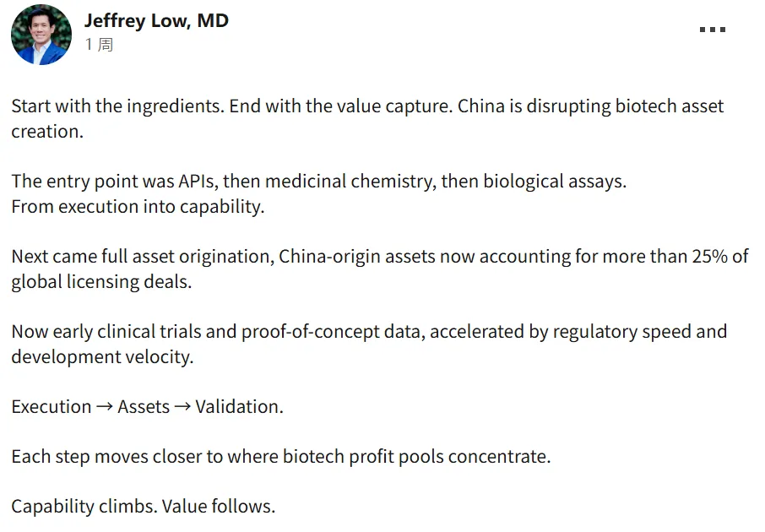Click the "global licensing deals." line
Viewport: 765px width, 532px height.
101,282
